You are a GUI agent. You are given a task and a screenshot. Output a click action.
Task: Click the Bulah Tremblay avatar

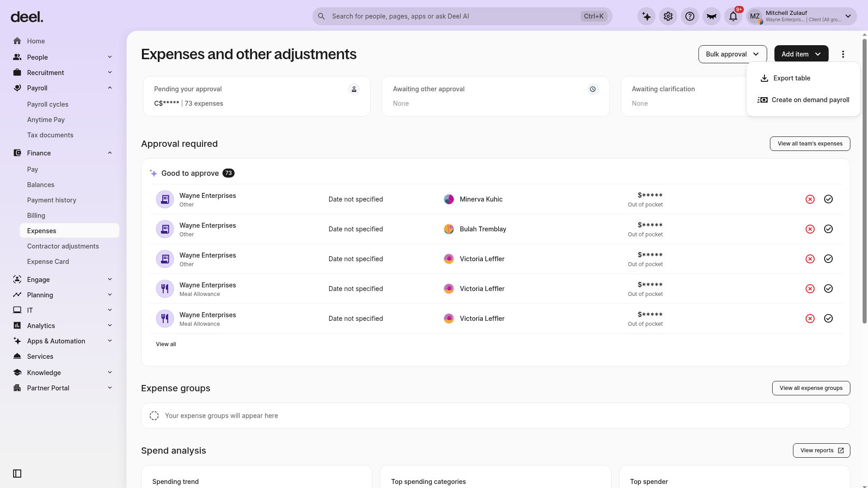[449, 229]
